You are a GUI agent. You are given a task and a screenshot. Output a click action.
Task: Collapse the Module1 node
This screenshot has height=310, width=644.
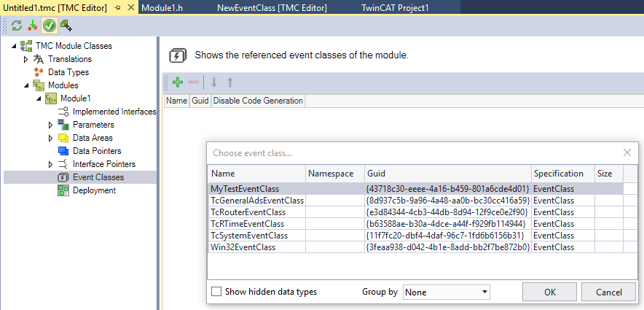(x=39, y=98)
